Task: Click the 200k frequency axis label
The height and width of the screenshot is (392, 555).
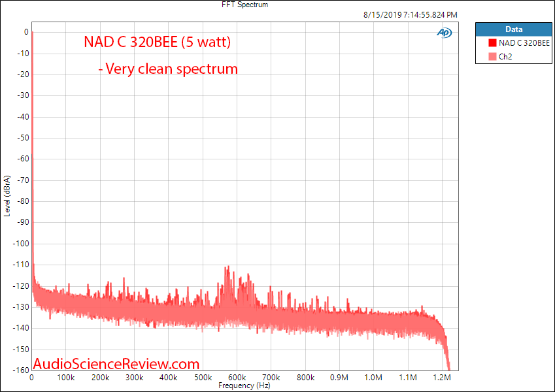Action: (100, 378)
